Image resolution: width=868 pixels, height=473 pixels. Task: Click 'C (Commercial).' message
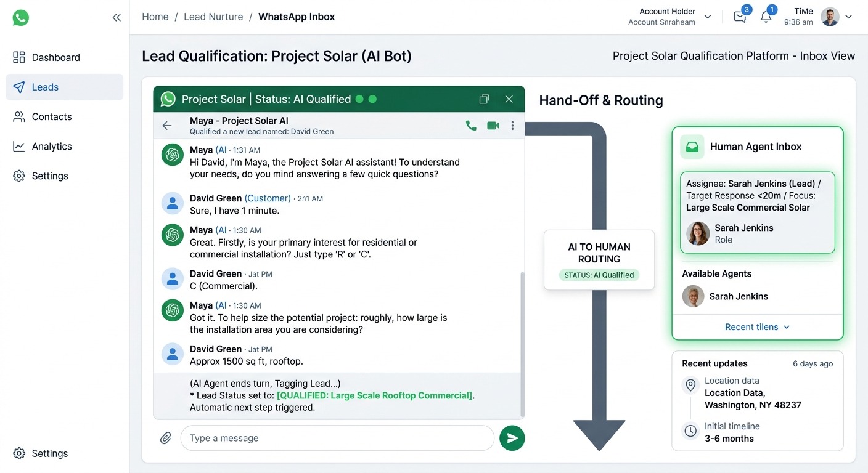224,286
